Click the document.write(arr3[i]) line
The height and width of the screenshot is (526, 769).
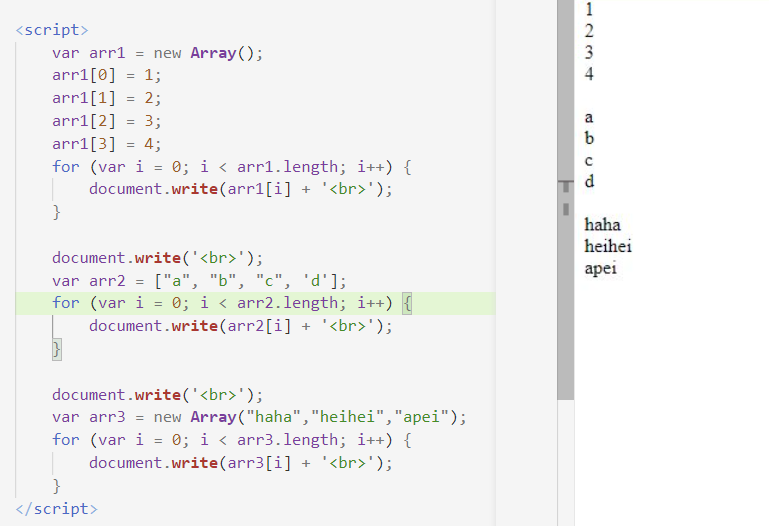241,463
